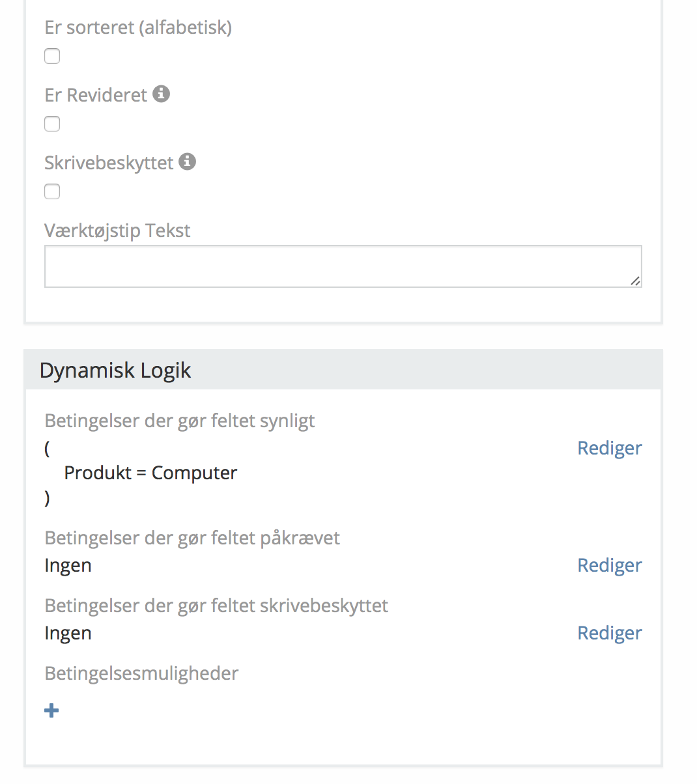Viewport: 697px width, 784px height.
Task: Add a new option under Betingelsesmuligheder with plus
Action: [51, 710]
